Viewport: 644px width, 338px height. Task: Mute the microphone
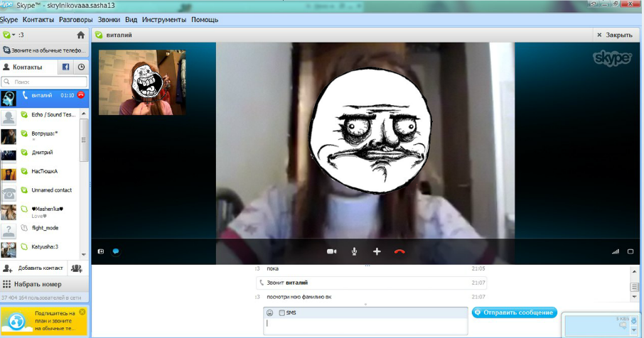click(354, 251)
